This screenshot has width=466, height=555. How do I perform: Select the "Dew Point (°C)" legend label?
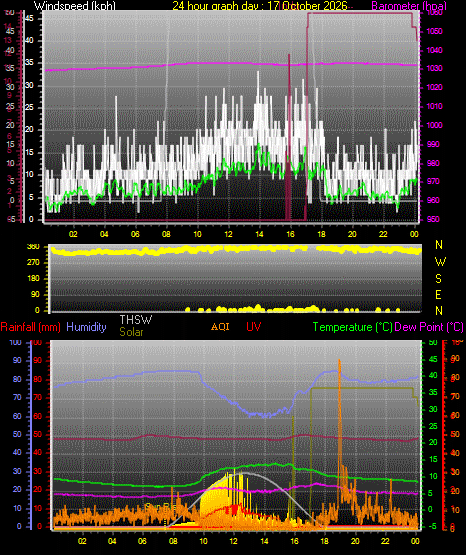pos(429,327)
